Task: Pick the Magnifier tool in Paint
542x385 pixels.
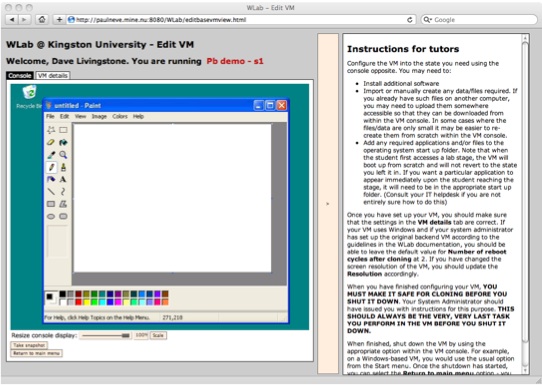Action: (63, 155)
